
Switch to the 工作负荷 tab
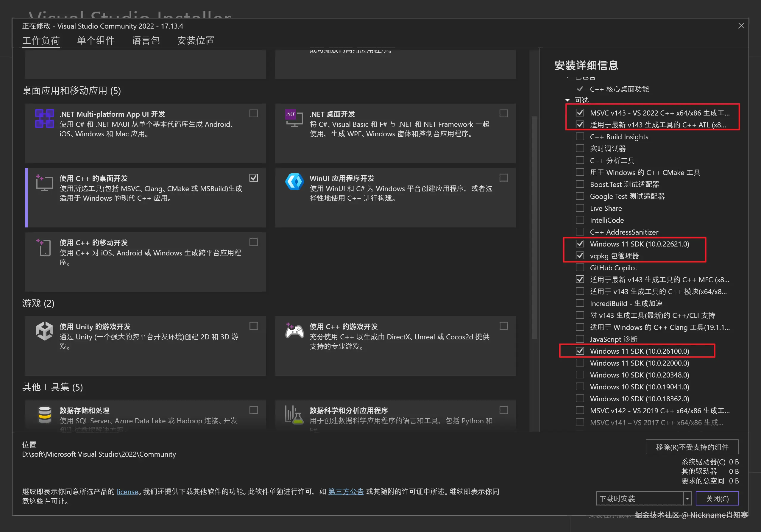click(41, 40)
